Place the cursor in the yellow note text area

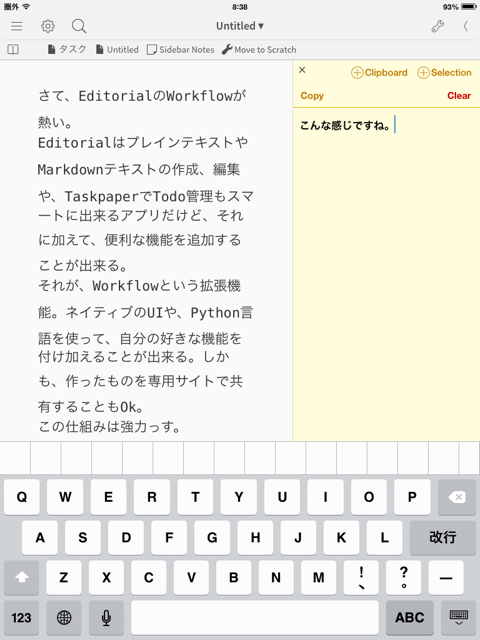tap(386, 274)
